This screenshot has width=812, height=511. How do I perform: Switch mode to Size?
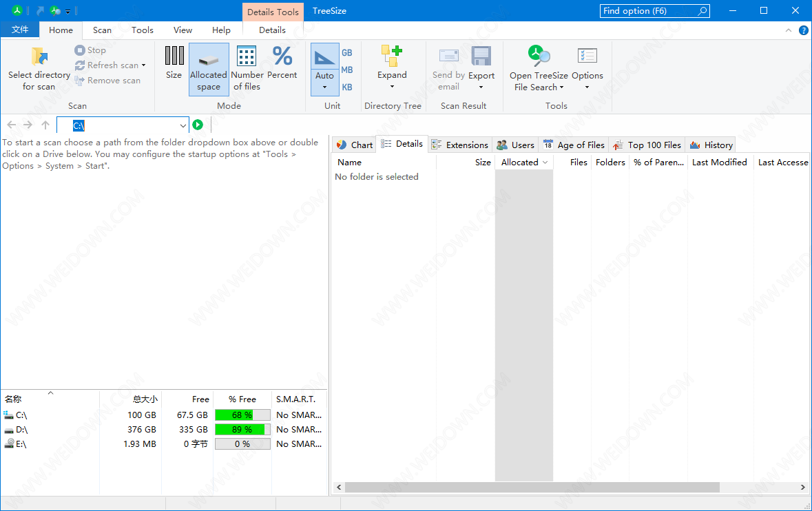tap(174, 62)
